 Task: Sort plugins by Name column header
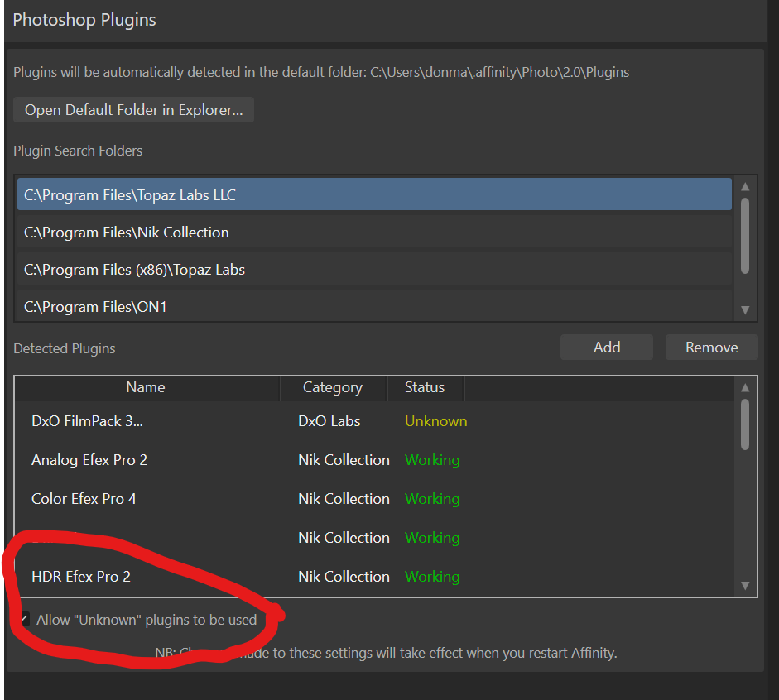(147, 388)
